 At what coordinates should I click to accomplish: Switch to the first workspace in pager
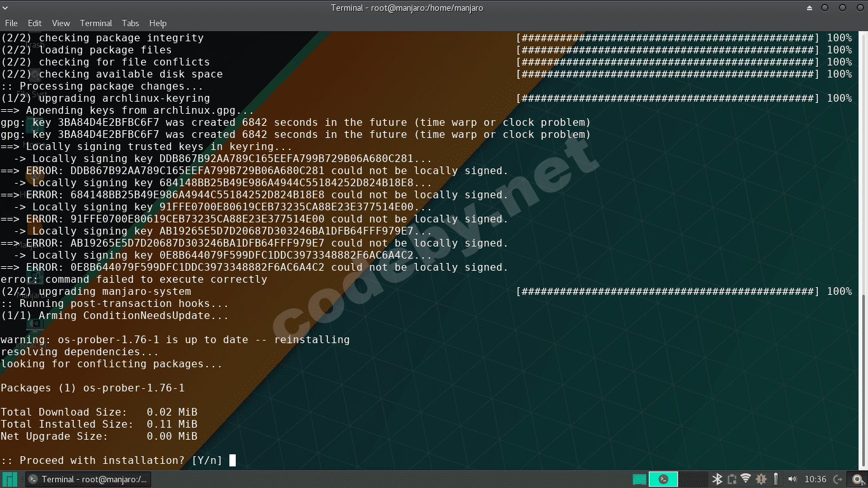click(x=639, y=479)
